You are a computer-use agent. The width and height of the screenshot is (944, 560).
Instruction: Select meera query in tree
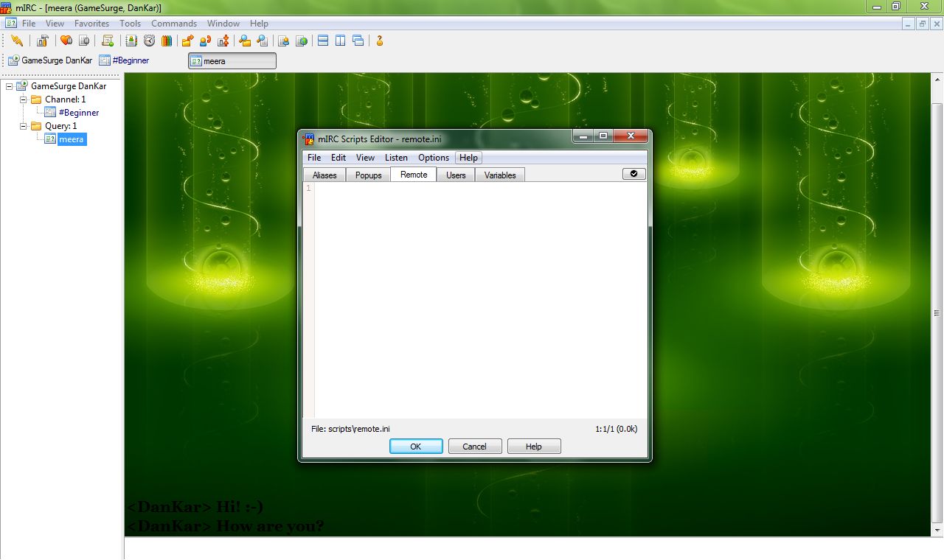[x=72, y=139]
